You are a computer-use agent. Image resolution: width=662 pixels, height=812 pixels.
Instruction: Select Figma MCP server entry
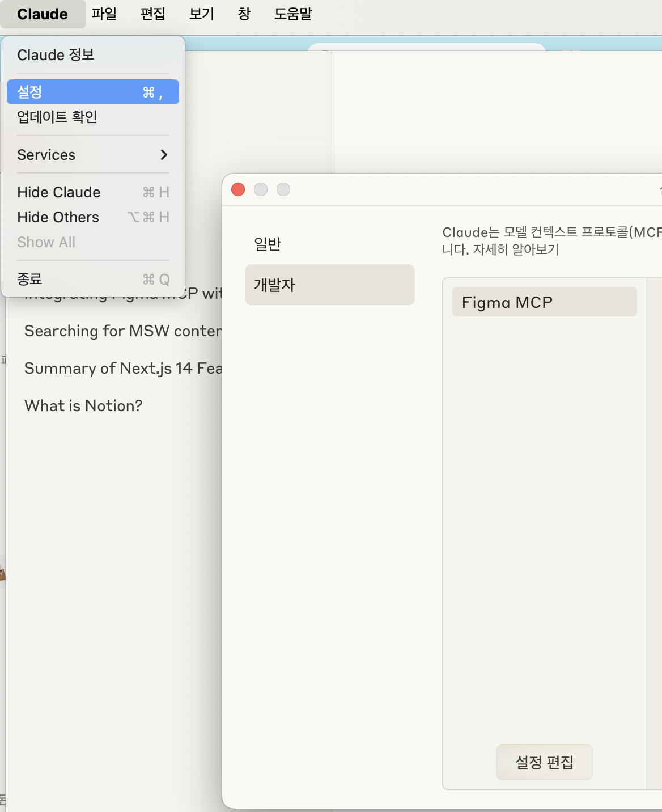point(545,302)
